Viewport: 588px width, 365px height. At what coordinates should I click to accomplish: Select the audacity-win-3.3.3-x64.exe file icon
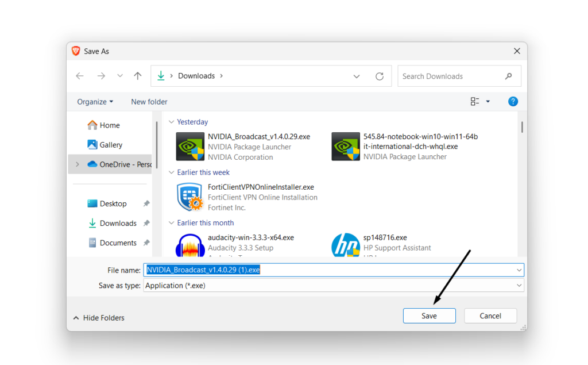pyautogui.click(x=190, y=245)
